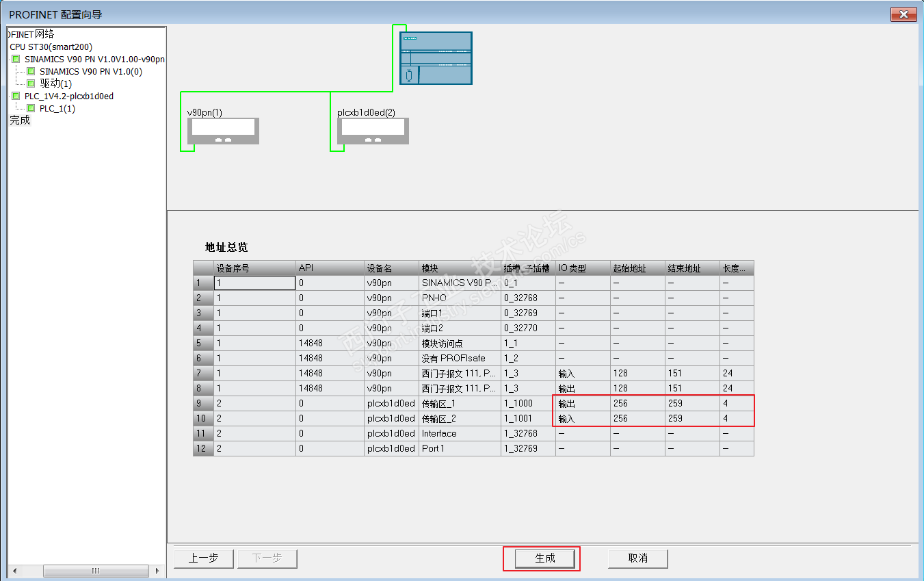Click the green icon beside 驱动(1)
This screenshot has width=924, height=581.
pyautogui.click(x=31, y=83)
